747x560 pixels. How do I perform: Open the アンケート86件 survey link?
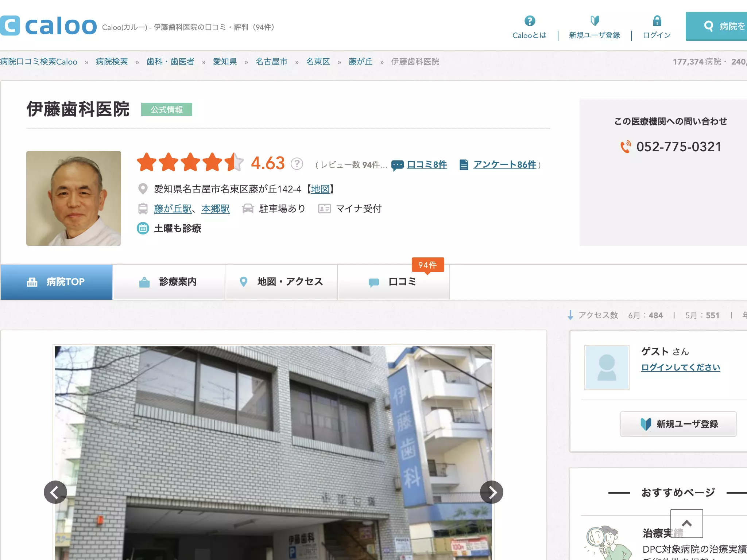point(505,165)
